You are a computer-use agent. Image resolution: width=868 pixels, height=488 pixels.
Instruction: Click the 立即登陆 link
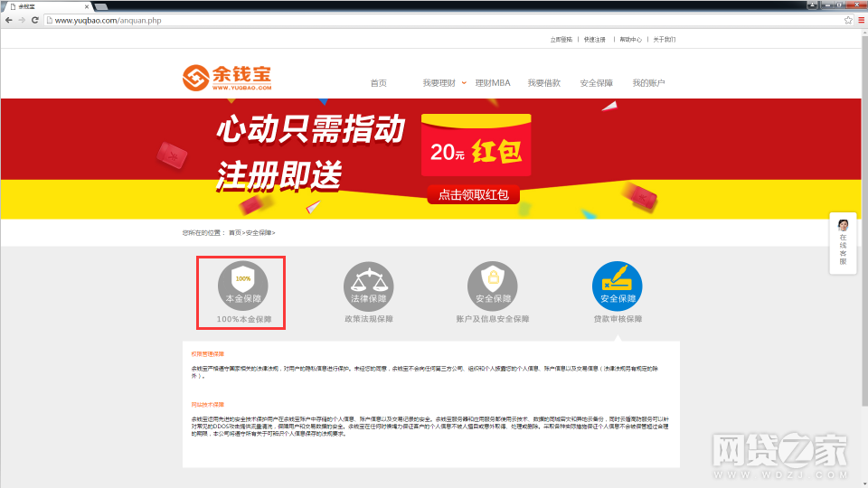coord(561,39)
